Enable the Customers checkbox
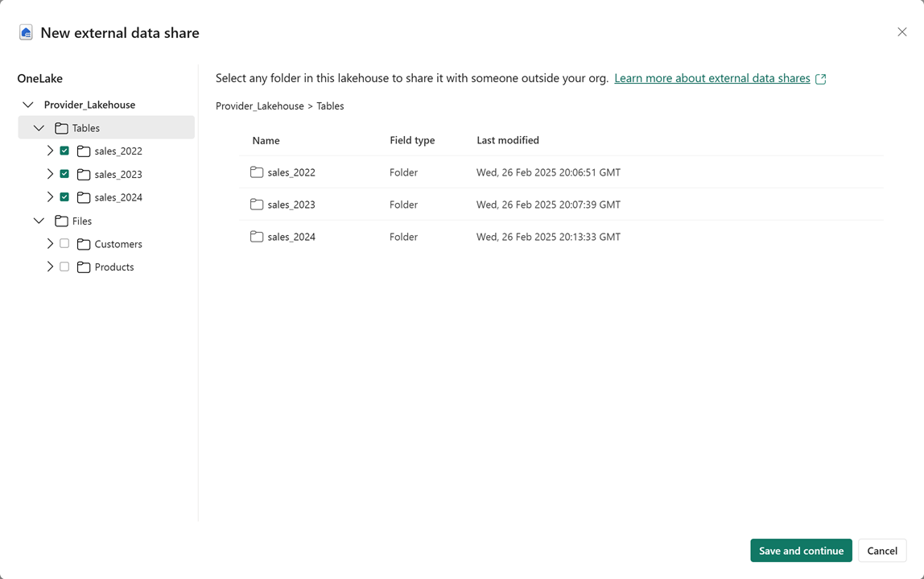 coord(64,243)
